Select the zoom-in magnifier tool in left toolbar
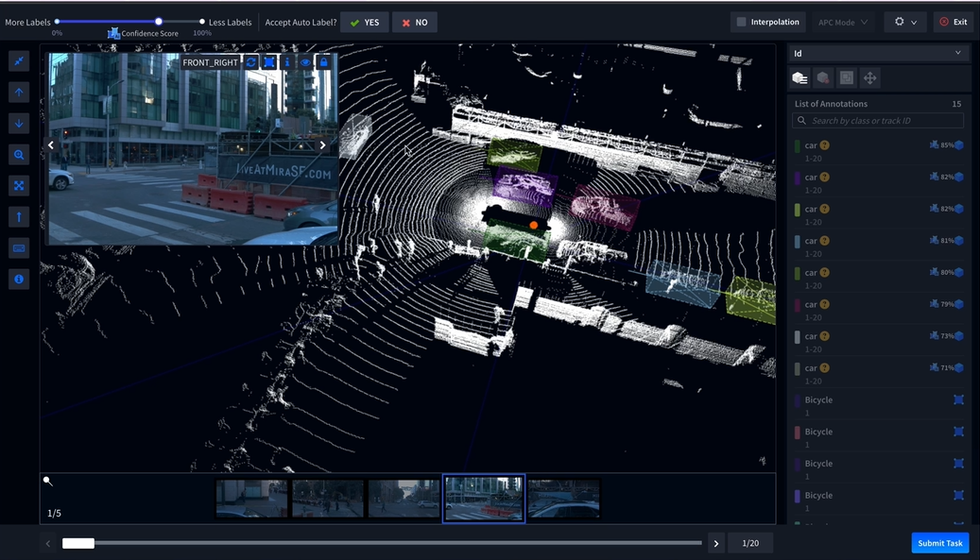The width and height of the screenshot is (980, 560). (x=19, y=155)
